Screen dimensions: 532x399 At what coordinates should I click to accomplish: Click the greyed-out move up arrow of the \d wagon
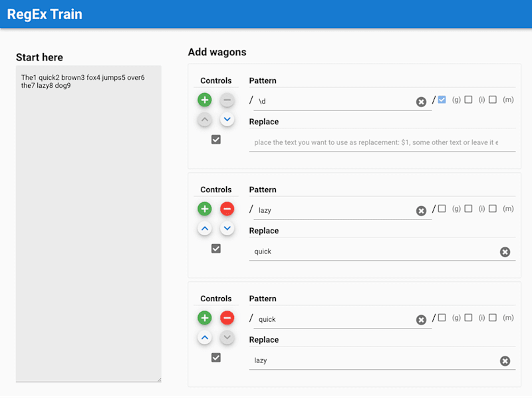[205, 120]
